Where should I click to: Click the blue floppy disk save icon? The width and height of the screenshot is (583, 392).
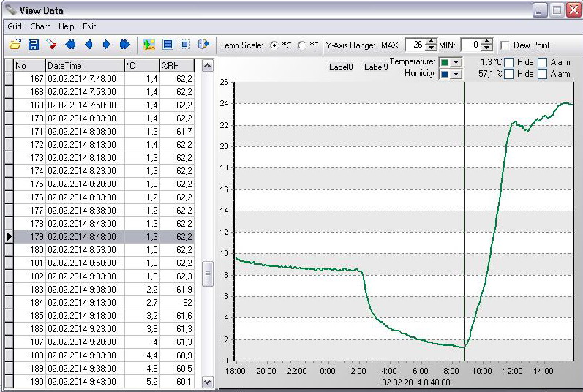[33, 45]
